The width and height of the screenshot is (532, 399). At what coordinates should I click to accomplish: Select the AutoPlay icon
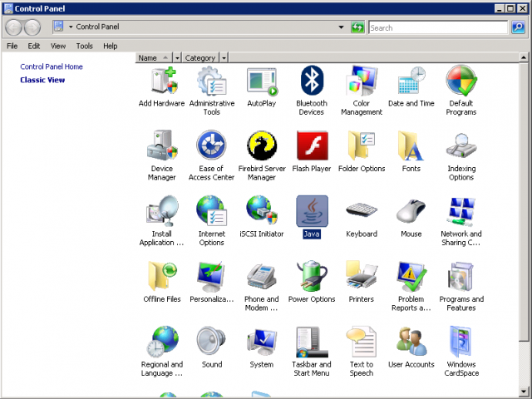tap(262, 86)
